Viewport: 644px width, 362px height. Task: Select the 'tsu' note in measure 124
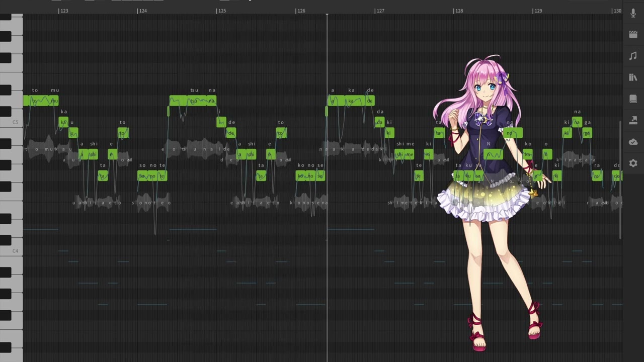tap(193, 101)
